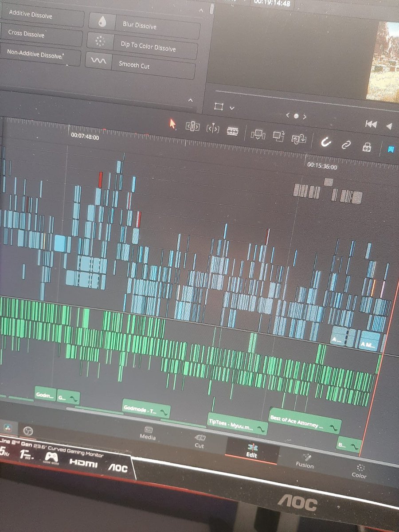Click icon next to Resolve logo
399x532 pixels.
coord(28,430)
